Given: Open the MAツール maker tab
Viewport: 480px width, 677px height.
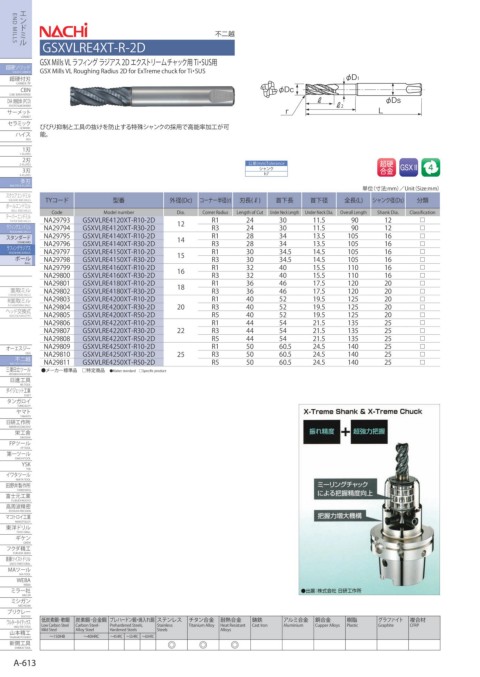Looking at the screenshot, I should 16,571.
